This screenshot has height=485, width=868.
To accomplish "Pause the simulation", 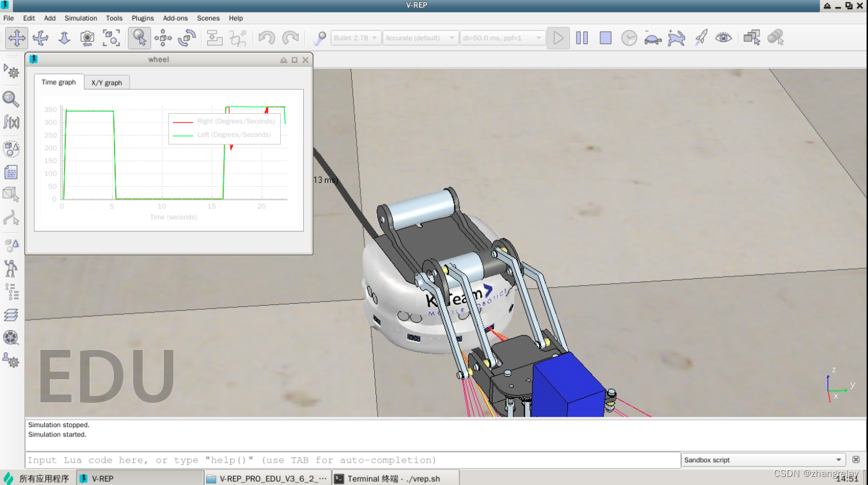I will [x=582, y=38].
